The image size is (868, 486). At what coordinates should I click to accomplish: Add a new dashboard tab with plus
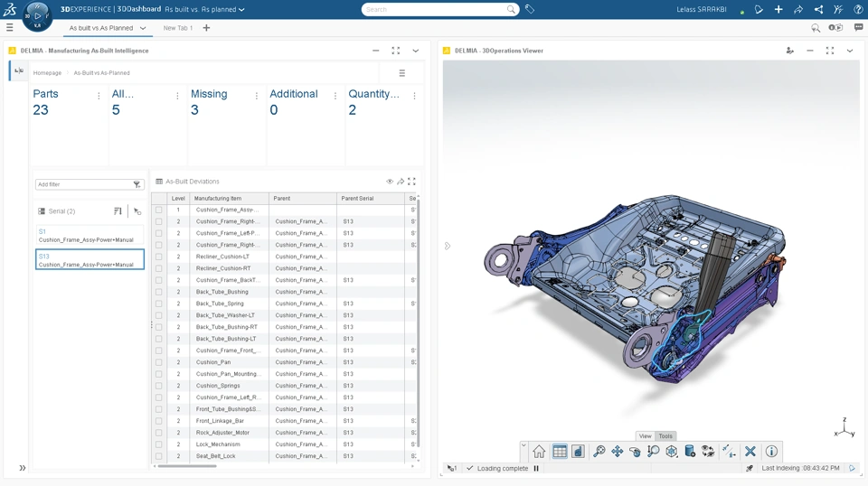[x=206, y=28]
